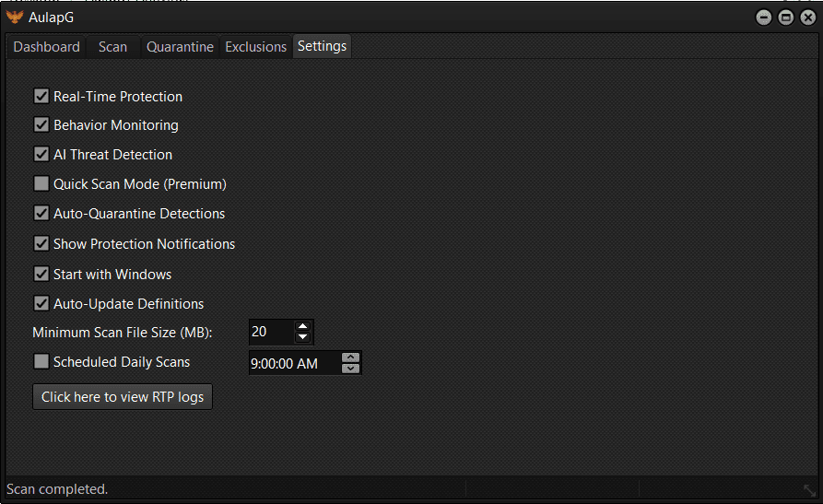Screen dimensions: 823x504
Task: Turn on Scheduled Daily Scans
Action: pos(41,362)
